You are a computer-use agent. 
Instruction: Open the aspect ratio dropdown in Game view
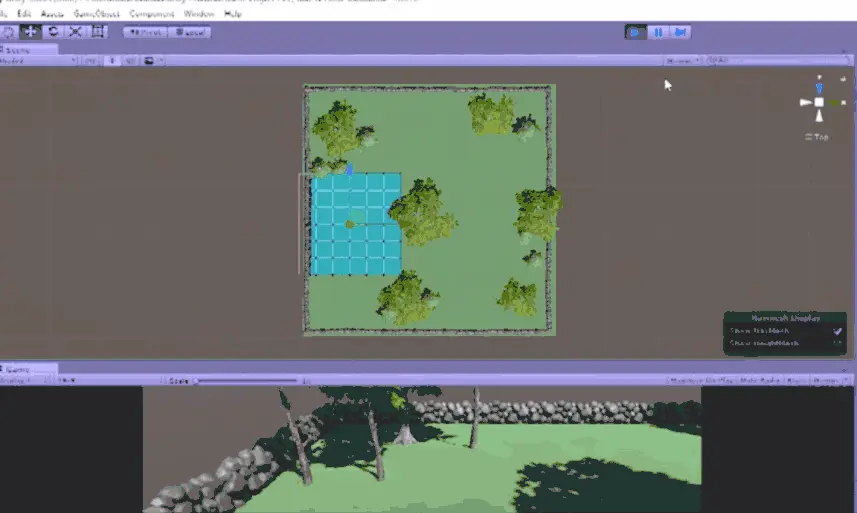click(x=110, y=380)
